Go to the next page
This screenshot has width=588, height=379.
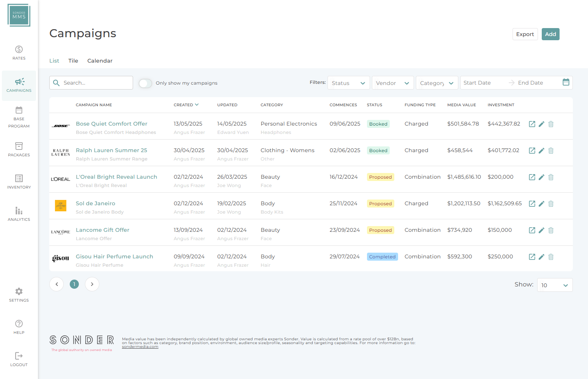[92, 284]
